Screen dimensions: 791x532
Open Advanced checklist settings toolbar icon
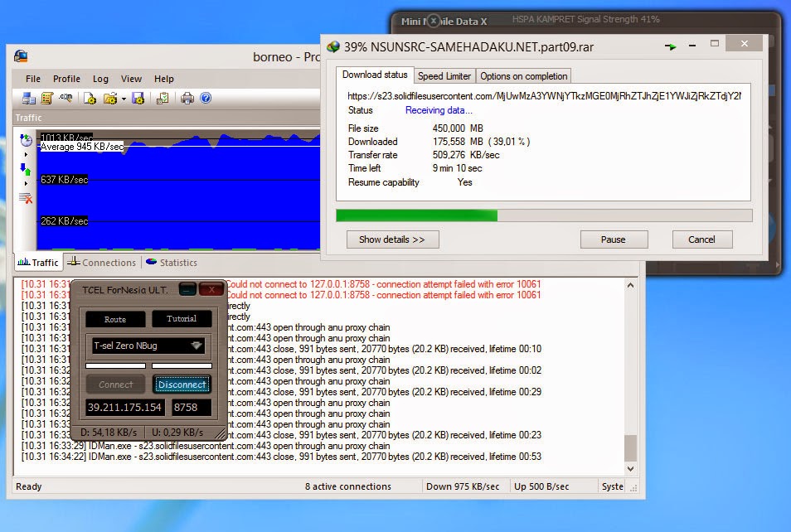[163, 98]
